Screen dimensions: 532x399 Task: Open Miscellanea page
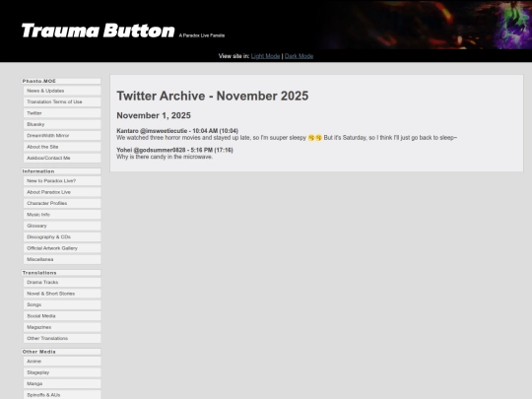(x=62, y=259)
